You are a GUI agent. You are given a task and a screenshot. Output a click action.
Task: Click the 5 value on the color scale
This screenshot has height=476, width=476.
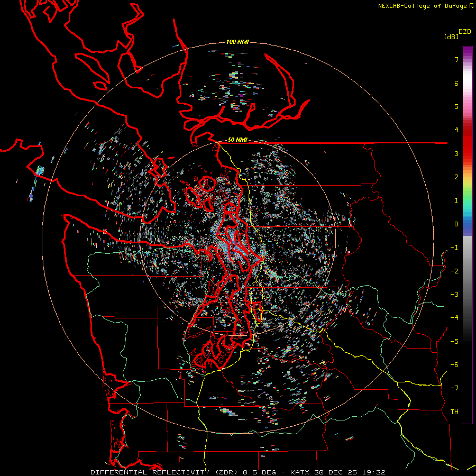pyautogui.click(x=456, y=106)
